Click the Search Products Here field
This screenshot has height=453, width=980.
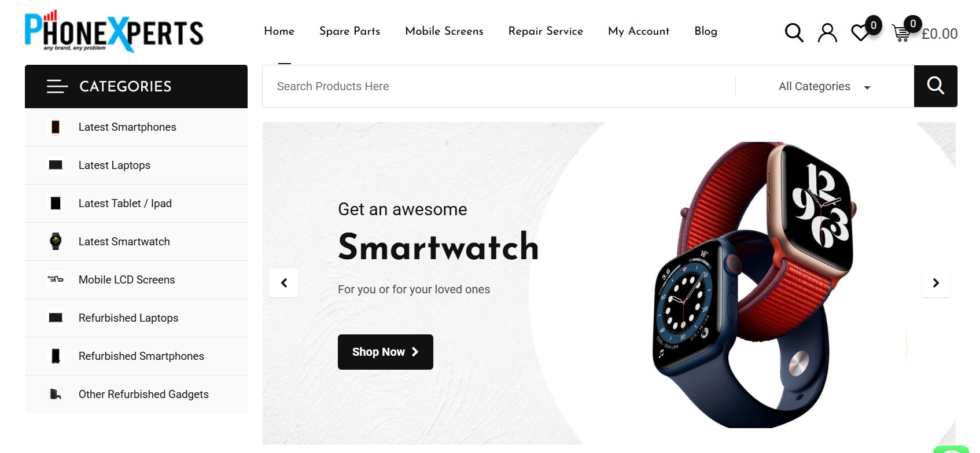tap(499, 86)
